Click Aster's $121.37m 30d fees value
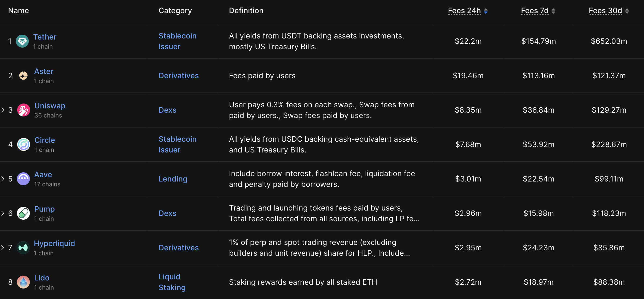The width and height of the screenshot is (644, 299). (609, 76)
